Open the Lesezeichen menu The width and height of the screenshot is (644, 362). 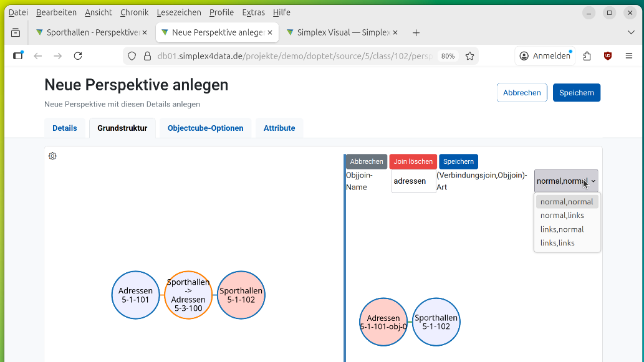point(179,12)
